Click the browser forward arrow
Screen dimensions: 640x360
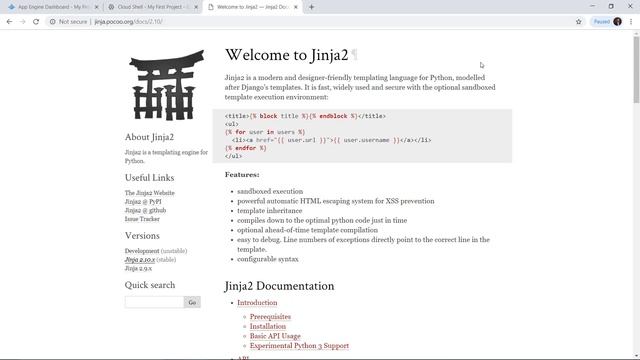click(x=22, y=22)
